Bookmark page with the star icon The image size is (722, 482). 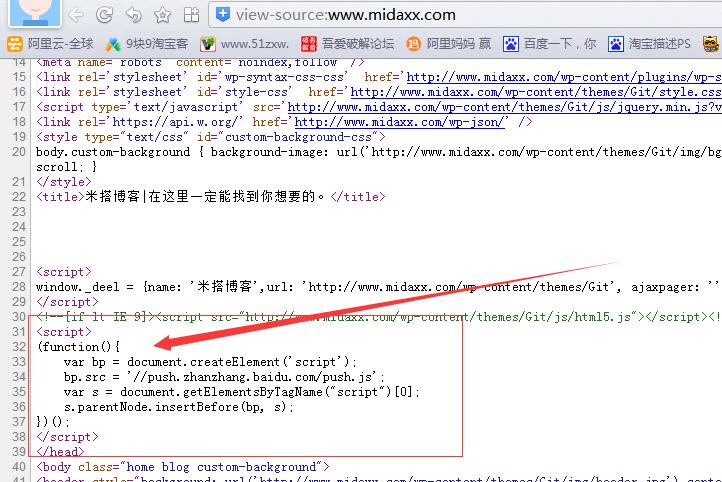click(x=163, y=15)
